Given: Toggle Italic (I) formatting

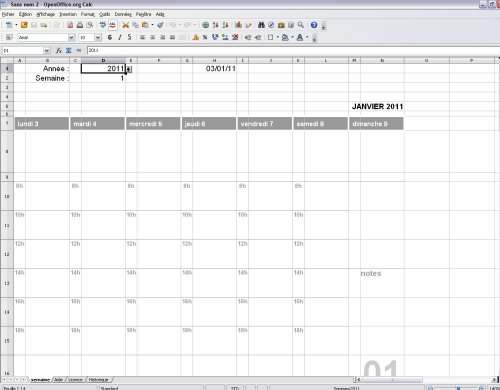Looking at the screenshot, I should pyautogui.click(x=120, y=37).
